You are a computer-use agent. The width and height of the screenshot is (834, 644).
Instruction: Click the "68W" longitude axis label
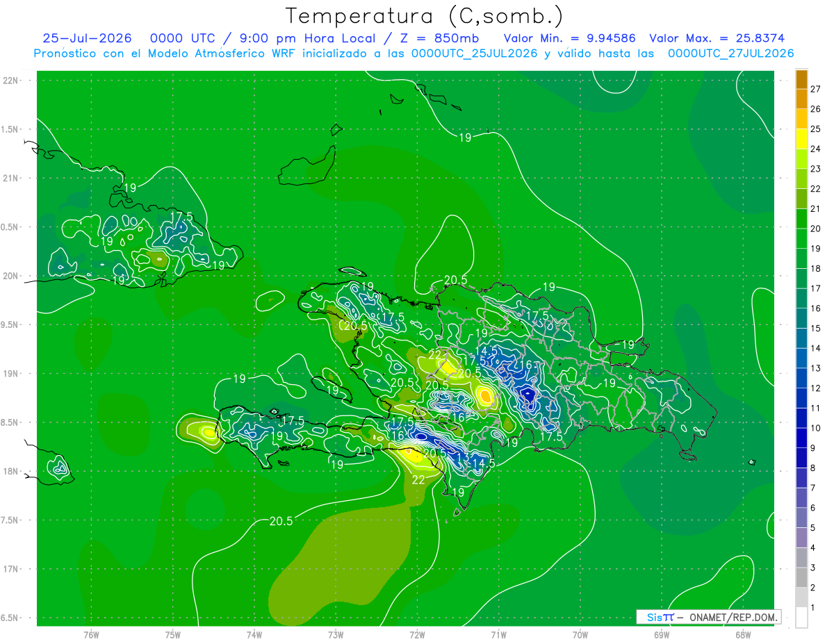pos(743,635)
